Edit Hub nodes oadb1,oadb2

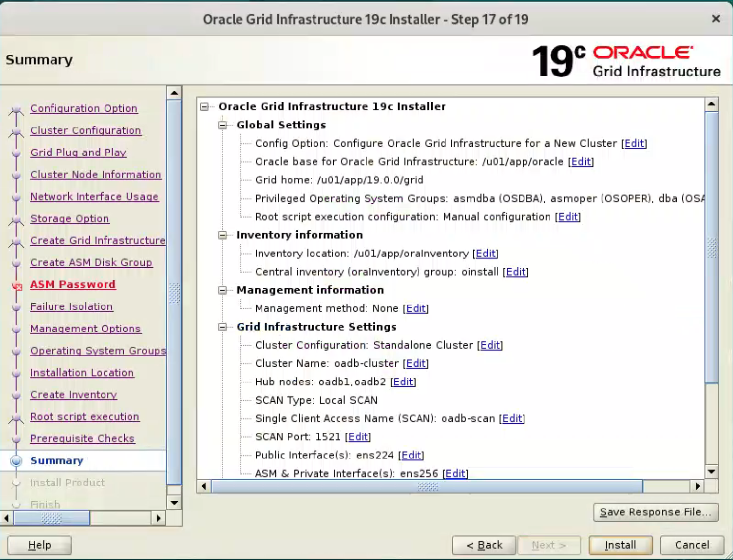point(403,382)
